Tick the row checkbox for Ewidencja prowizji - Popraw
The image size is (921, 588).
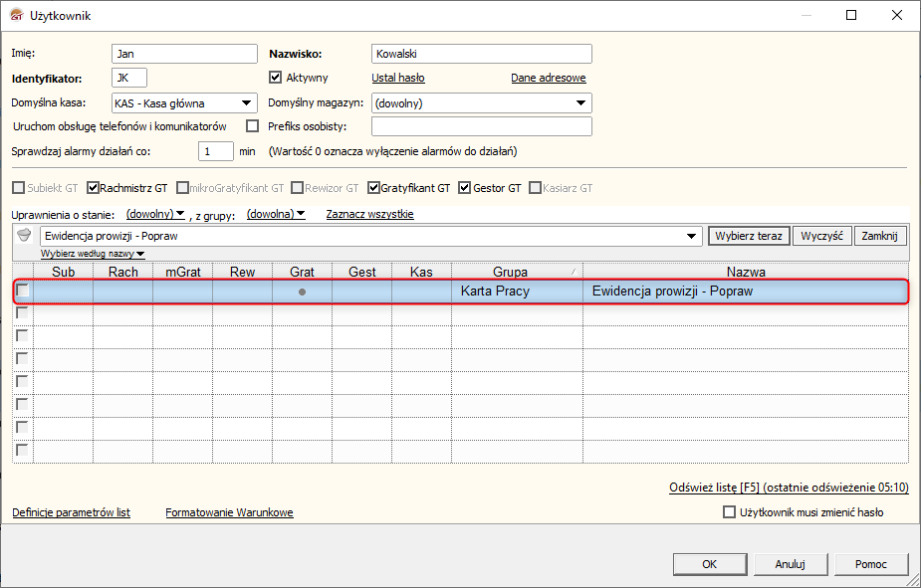pyautogui.click(x=22, y=291)
